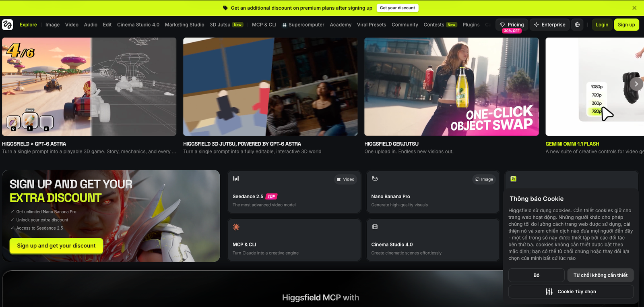Open Contests nav item
644x307 pixels.
(x=440, y=25)
